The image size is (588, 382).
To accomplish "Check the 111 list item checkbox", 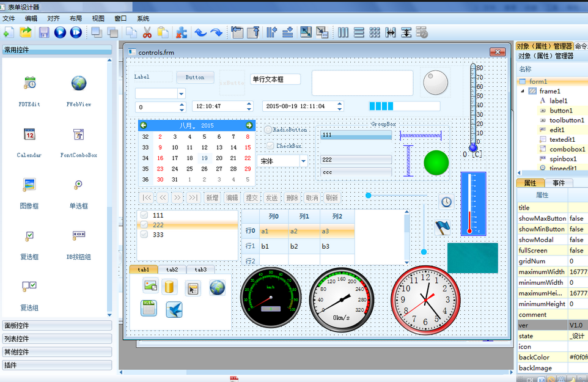I will tap(144, 215).
